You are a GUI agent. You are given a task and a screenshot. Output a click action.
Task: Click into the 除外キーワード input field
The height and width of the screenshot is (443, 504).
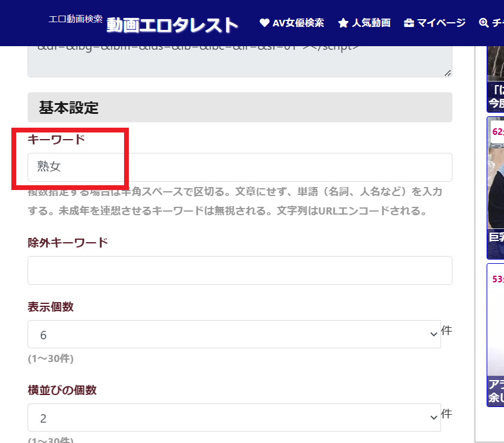(x=240, y=270)
